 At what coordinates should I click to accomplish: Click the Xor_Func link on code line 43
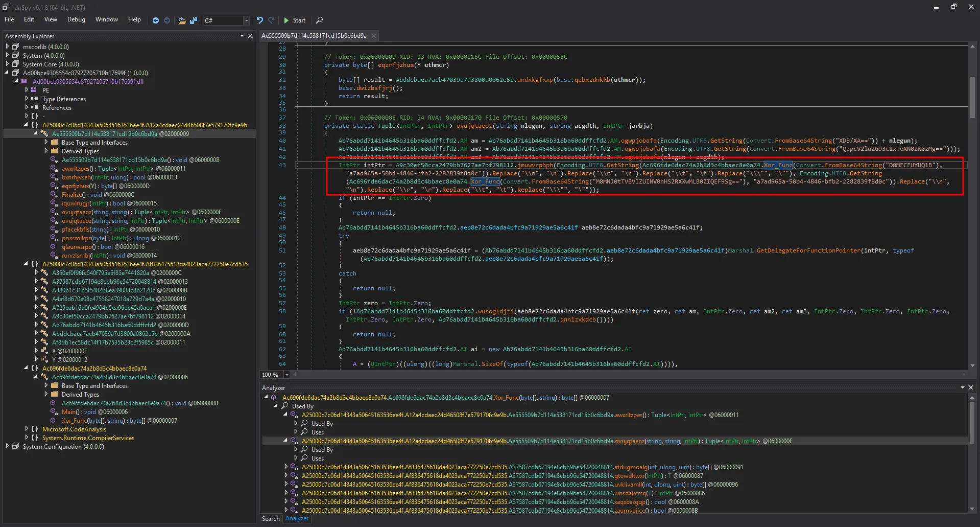[778, 165]
